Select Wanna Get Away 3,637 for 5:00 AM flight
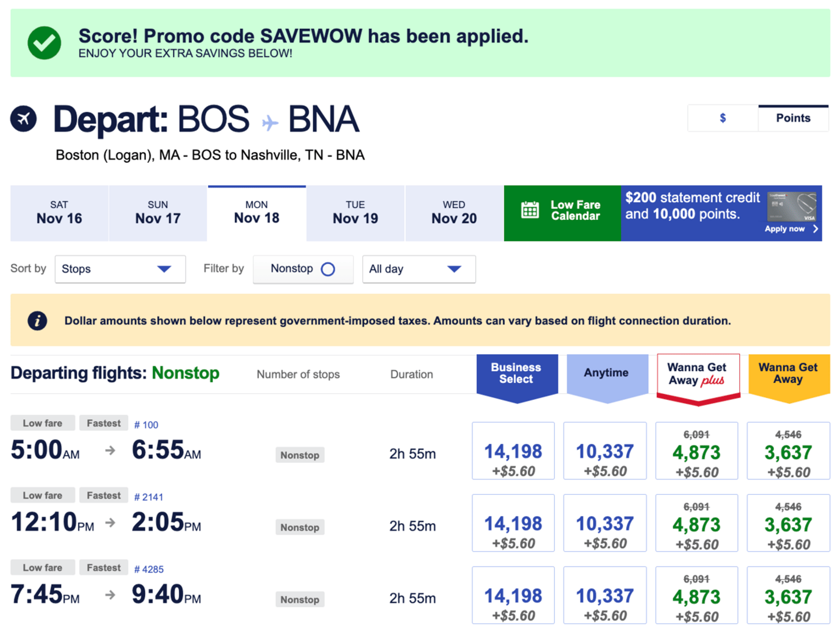This screenshot has width=840, height=635. pyautogui.click(x=788, y=451)
